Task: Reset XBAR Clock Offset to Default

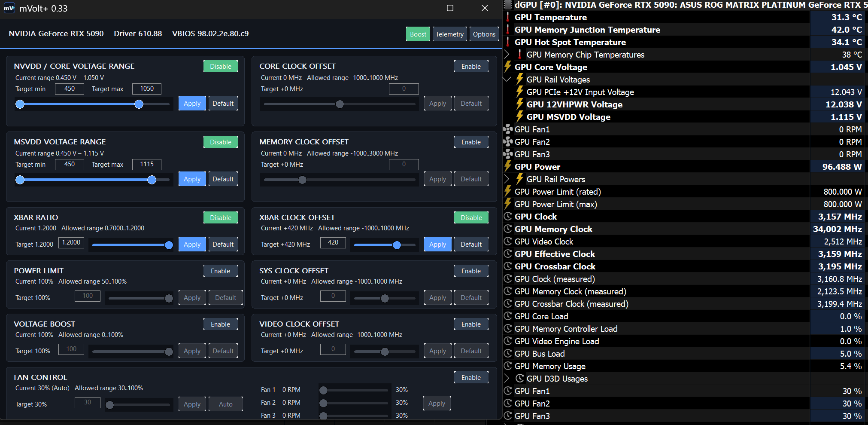Action: 471,245
